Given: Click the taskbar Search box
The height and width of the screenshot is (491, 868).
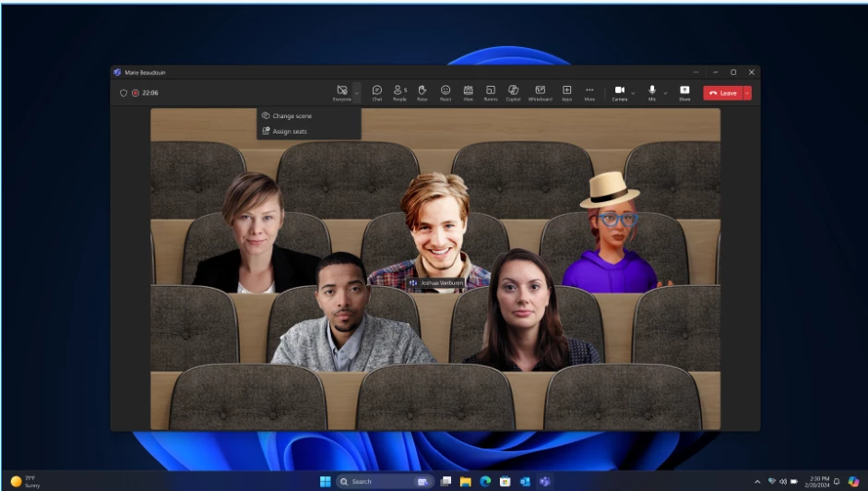Looking at the screenshot, I should (x=383, y=481).
